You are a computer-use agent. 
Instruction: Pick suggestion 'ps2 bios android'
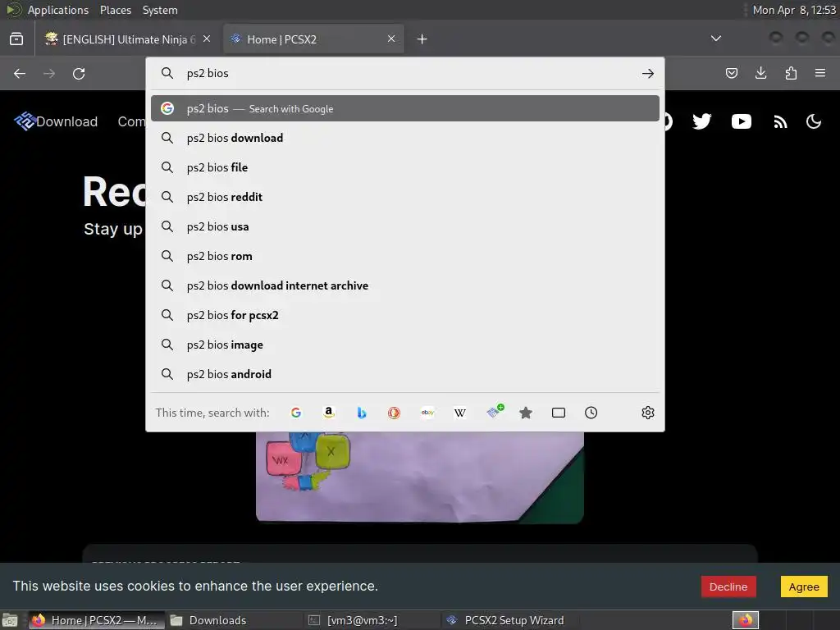pyautogui.click(x=405, y=374)
